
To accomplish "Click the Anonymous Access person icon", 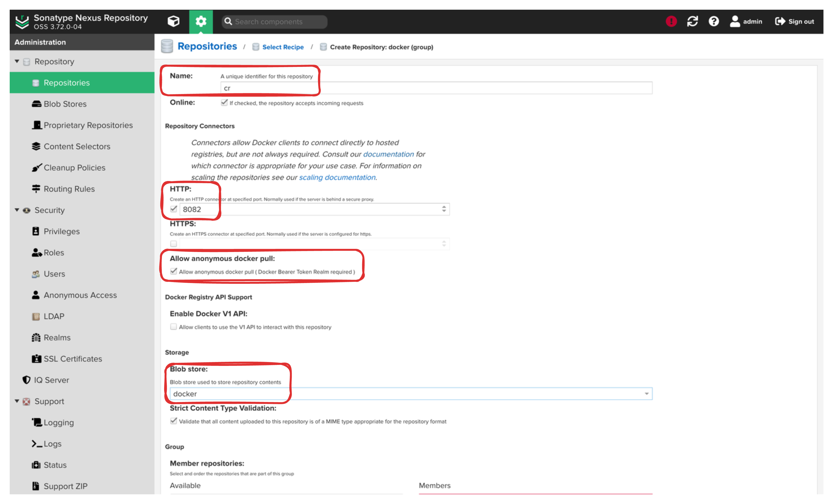I will 35,295.
